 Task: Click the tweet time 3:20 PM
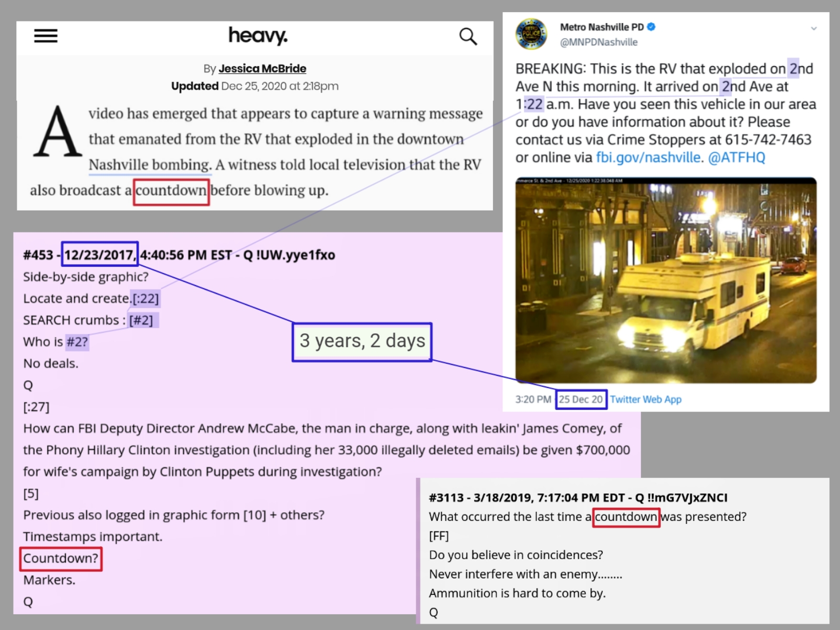533,400
